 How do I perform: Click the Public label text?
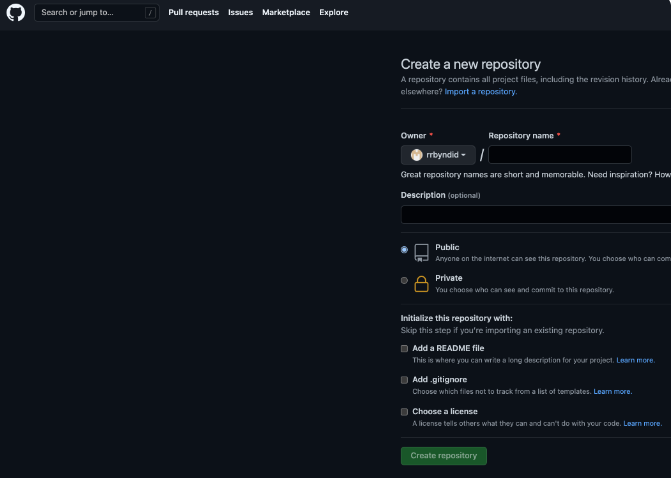pos(447,247)
